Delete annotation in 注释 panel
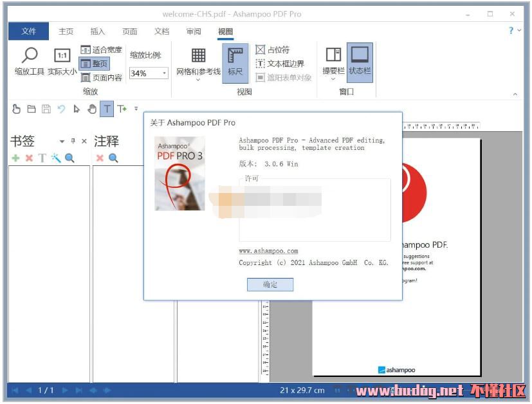This screenshot has height=404, width=532. click(x=100, y=158)
